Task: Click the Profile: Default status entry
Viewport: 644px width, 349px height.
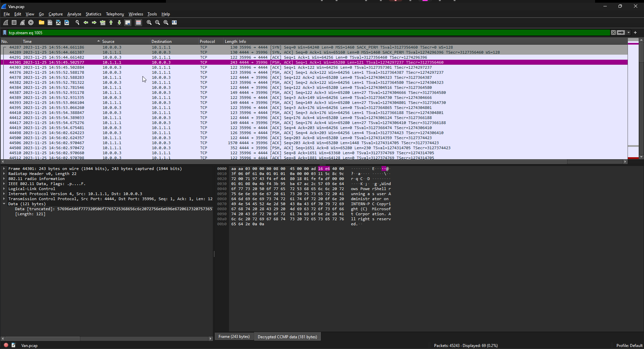Action: (629, 345)
